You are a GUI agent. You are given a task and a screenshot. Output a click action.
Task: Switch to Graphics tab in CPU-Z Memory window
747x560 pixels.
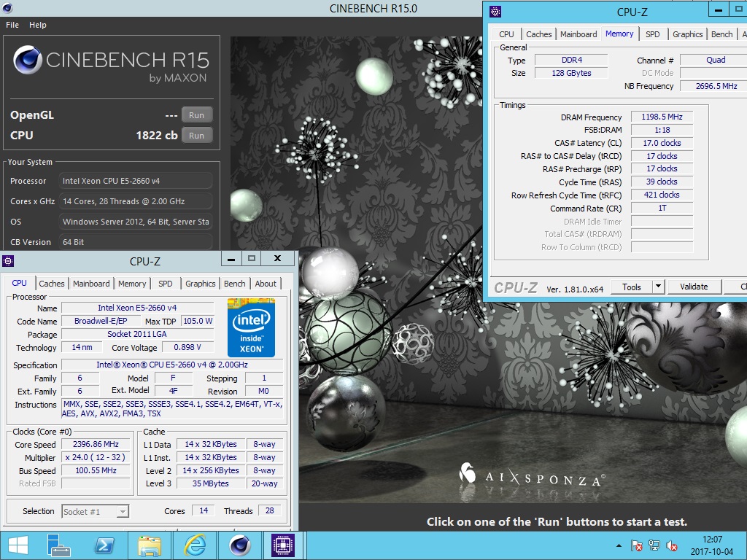687,34
